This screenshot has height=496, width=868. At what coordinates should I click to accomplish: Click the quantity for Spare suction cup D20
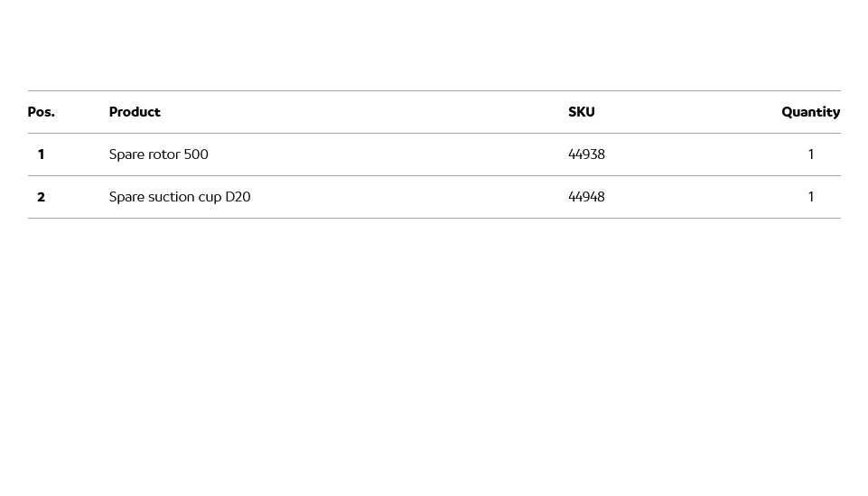coord(810,197)
